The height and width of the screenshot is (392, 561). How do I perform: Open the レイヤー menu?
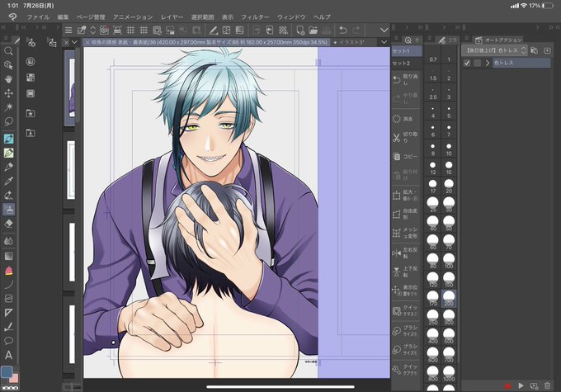[x=172, y=17]
